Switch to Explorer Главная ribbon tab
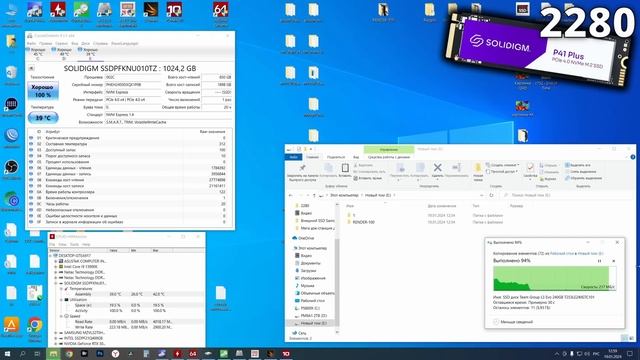Image resolution: width=640 pixels, height=360 pixels. [312, 157]
